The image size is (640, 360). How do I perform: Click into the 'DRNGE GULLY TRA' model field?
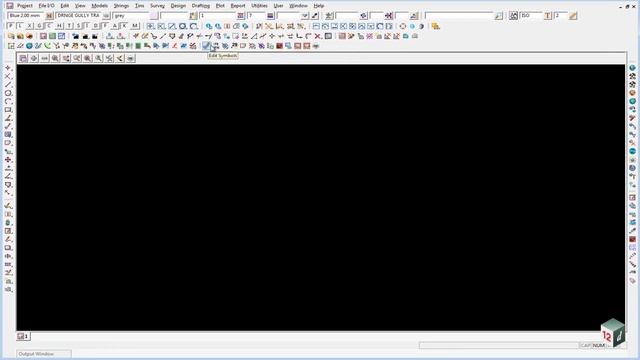point(78,16)
